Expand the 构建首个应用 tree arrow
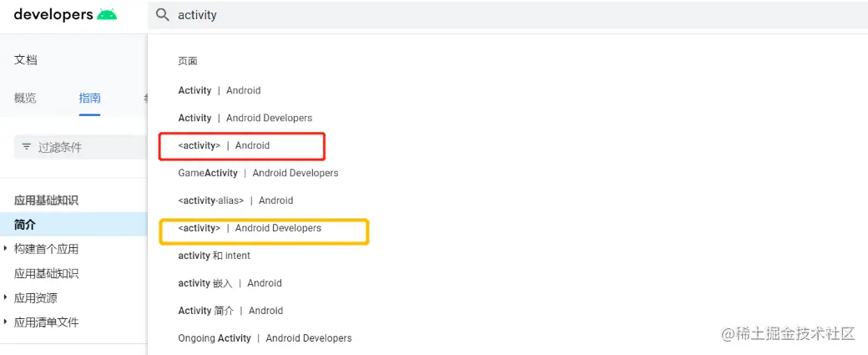Viewport: 868px width, 355px height. (x=6, y=249)
